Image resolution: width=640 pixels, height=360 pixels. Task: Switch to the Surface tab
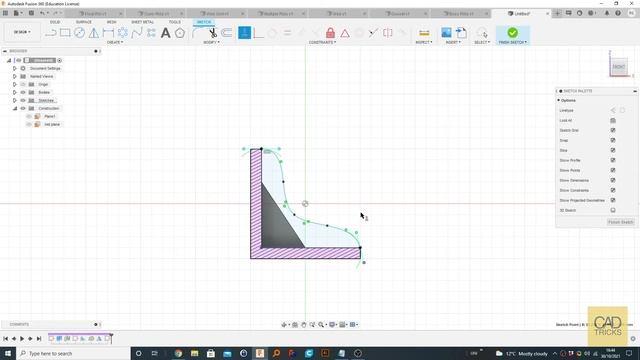(x=84, y=22)
